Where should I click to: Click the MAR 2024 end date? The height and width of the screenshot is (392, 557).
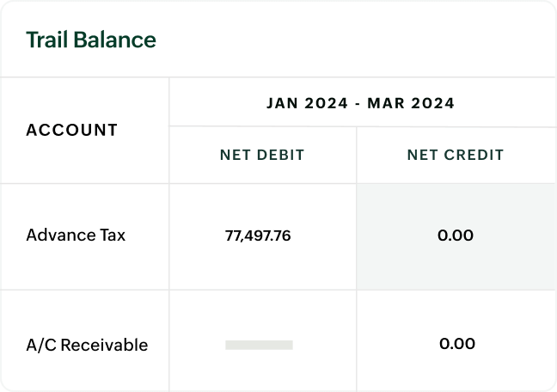tap(411, 103)
